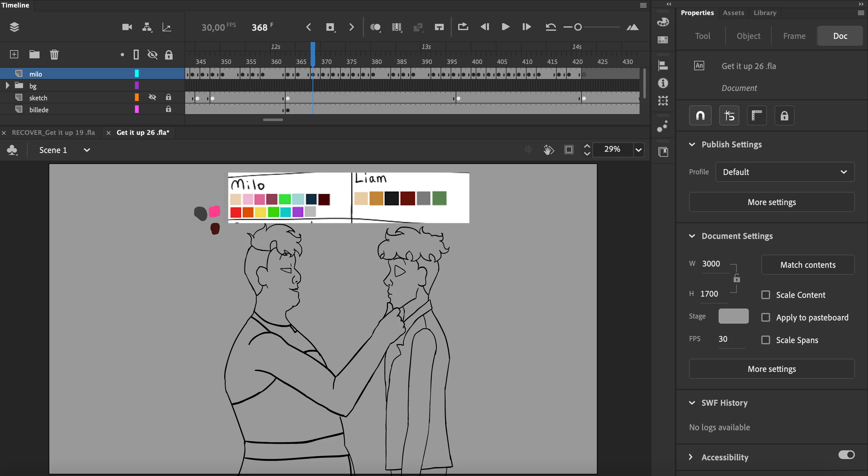Delete layer with the trash icon

coord(54,54)
